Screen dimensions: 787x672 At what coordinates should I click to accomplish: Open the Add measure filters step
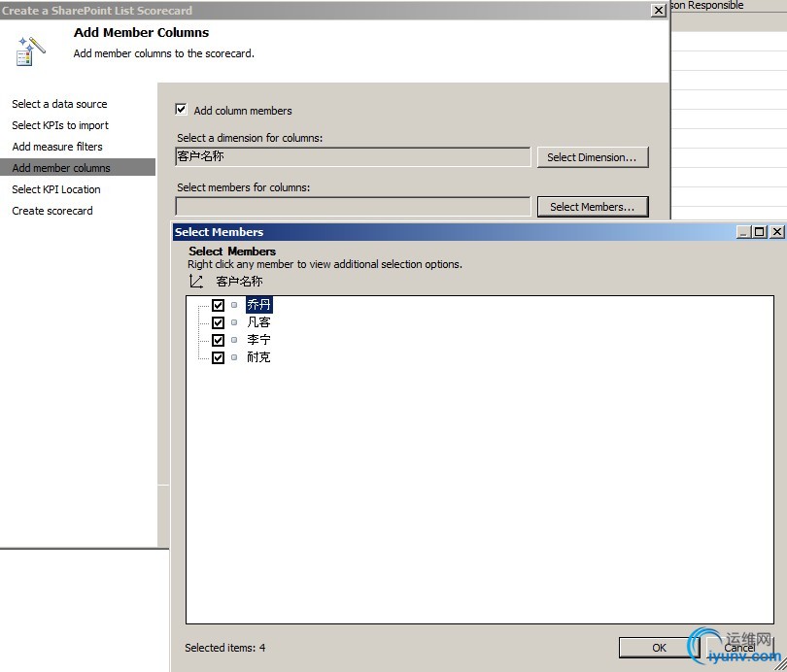click(x=57, y=147)
